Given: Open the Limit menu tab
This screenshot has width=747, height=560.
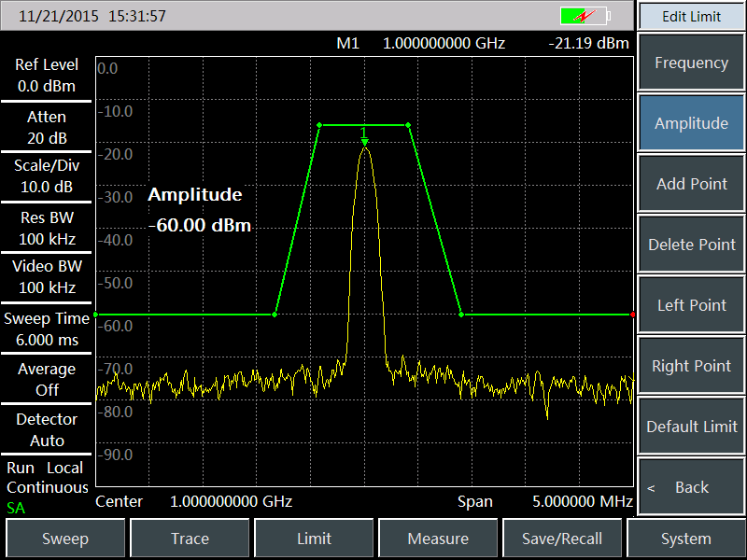Looking at the screenshot, I should [x=314, y=539].
